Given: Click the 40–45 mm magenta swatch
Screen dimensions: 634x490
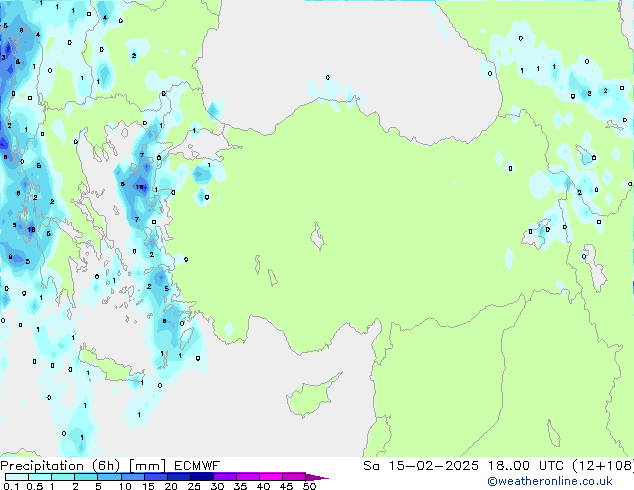Looking at the screenshot, I should (x=271, y=477).
